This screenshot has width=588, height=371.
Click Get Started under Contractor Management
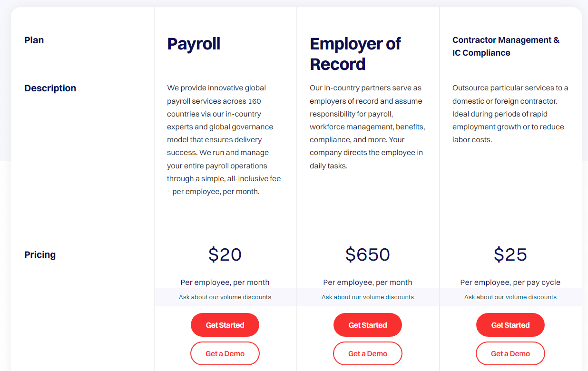(510, 324)
